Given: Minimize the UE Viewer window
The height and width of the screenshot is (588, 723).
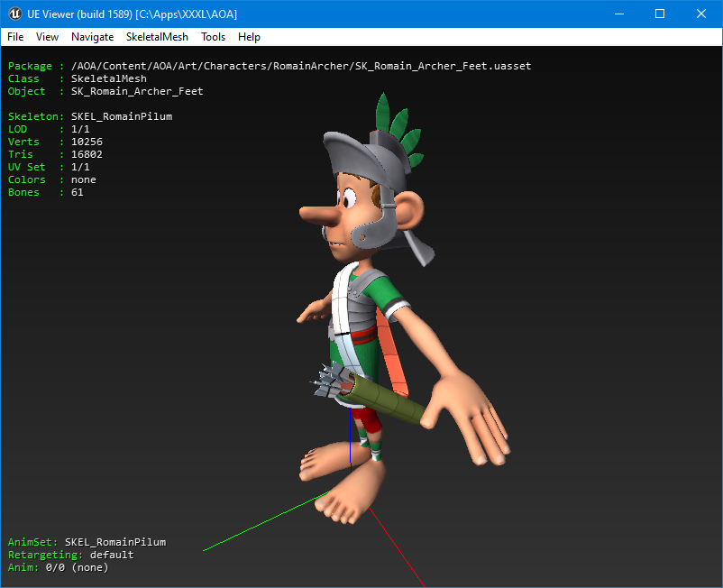Looking at the screenshot, I should [x=619, y=14].
